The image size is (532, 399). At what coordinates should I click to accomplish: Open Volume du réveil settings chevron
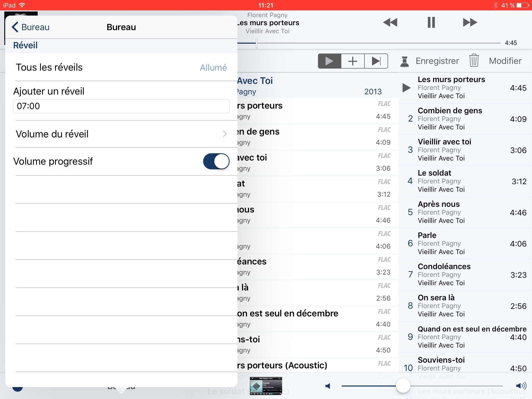[x=225, y=134]
